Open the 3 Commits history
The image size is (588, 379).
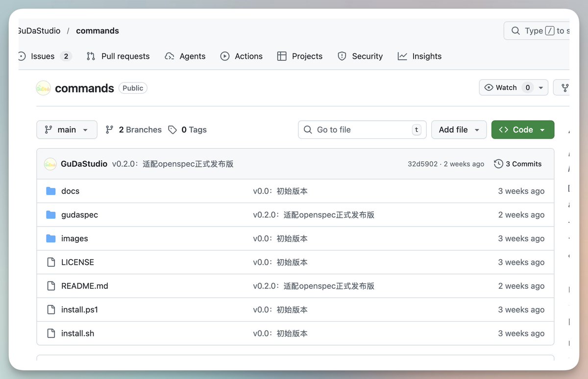[518, 164]
